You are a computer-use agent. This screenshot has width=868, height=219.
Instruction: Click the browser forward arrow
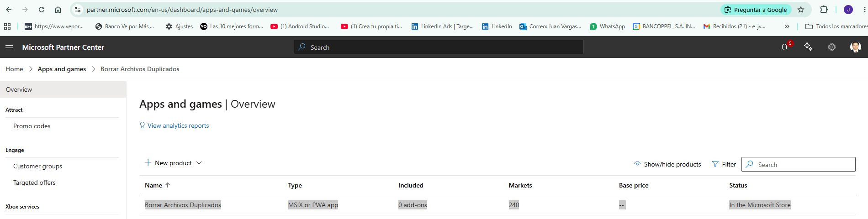pos(25,10)
